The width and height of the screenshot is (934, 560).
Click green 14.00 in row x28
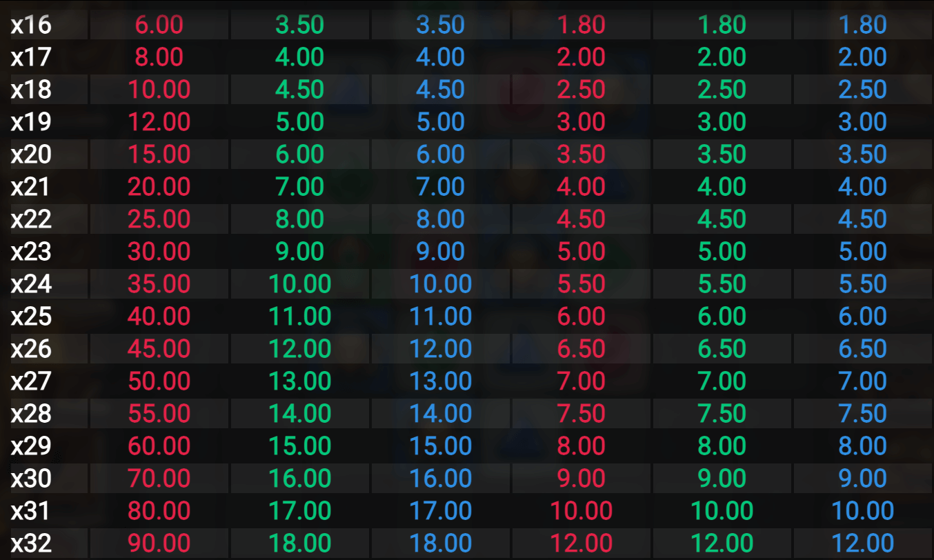tap(300, 414)
